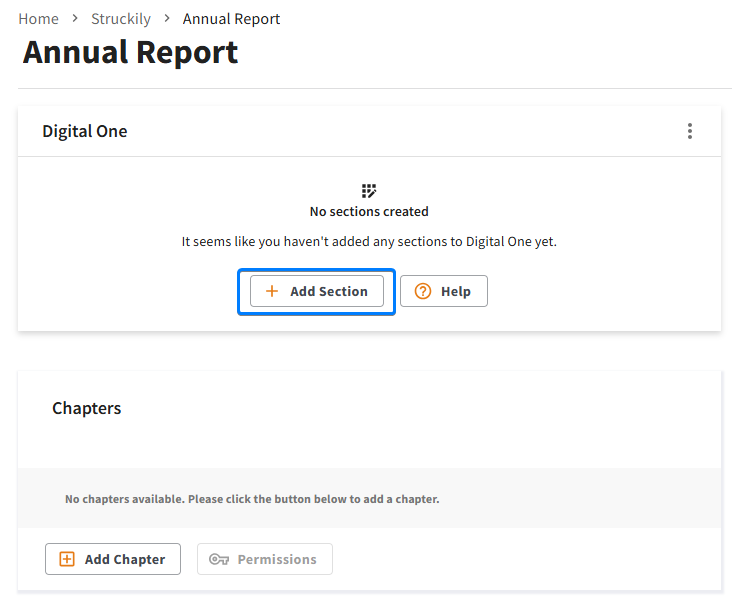Navigate to the Struckily breadcrumb
The height and width of the screenshot is (606, 732).
point(121,19)
